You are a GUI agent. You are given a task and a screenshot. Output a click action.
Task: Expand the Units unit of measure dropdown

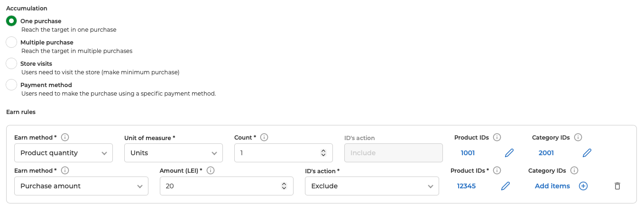174,153
